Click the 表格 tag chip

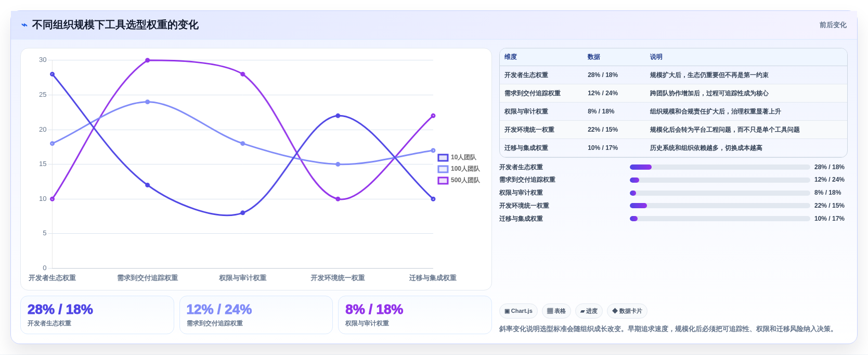(x=556, y=311)
